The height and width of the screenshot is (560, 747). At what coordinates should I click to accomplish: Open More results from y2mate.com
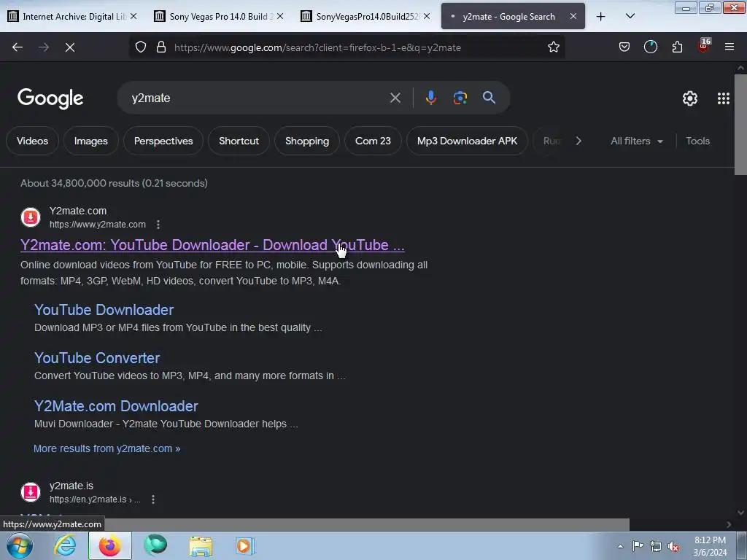coord(107,448)
